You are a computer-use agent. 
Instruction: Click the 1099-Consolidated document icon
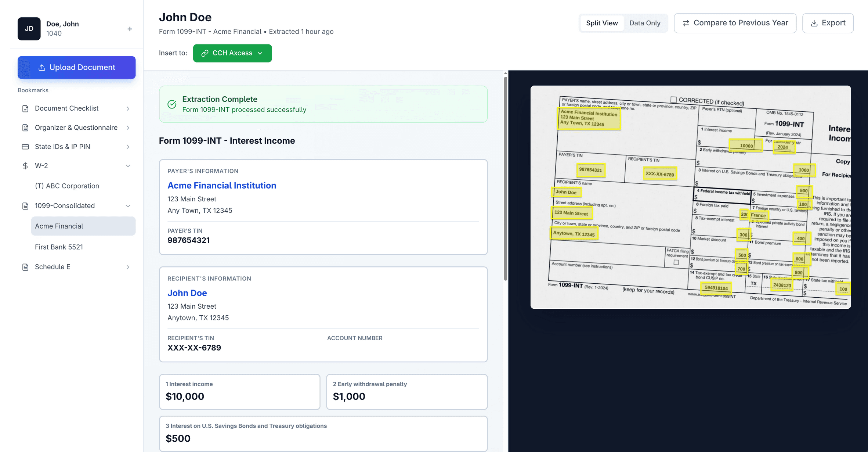tap(25, 205)
